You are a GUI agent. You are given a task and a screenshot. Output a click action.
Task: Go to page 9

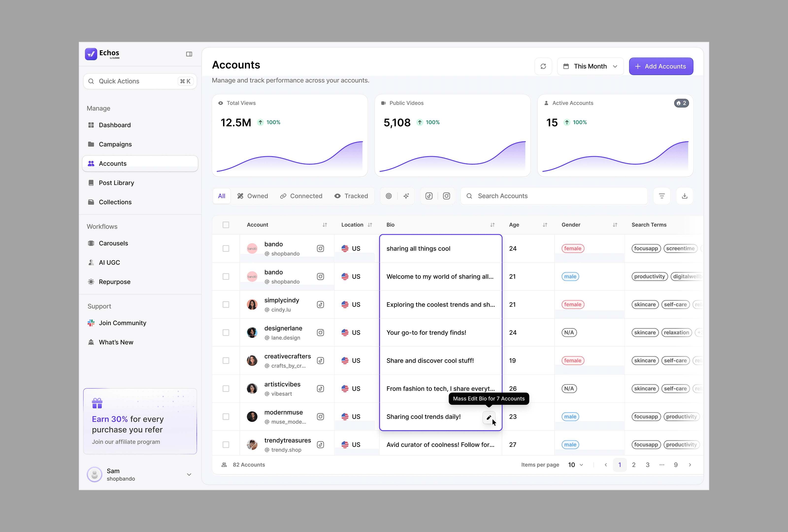(675, 465)
